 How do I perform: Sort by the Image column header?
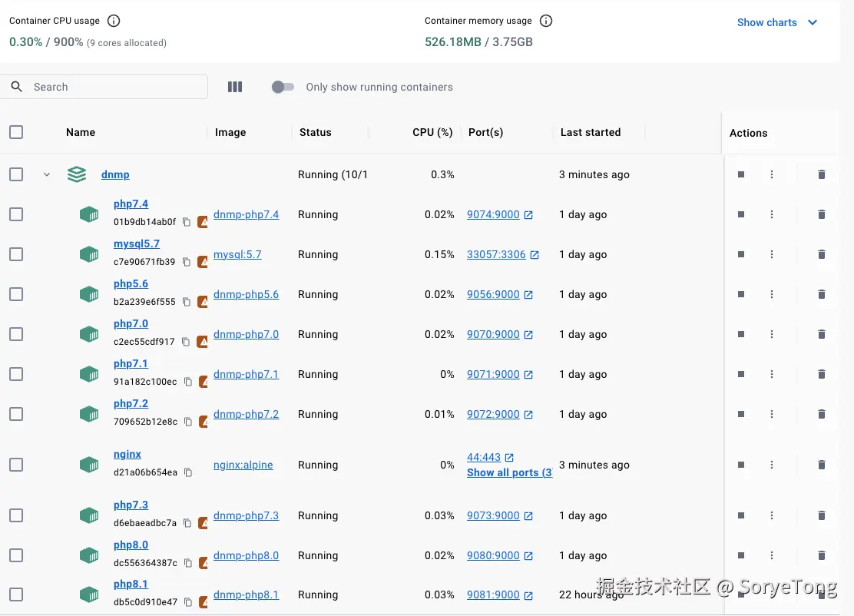[x=230, y=132]
